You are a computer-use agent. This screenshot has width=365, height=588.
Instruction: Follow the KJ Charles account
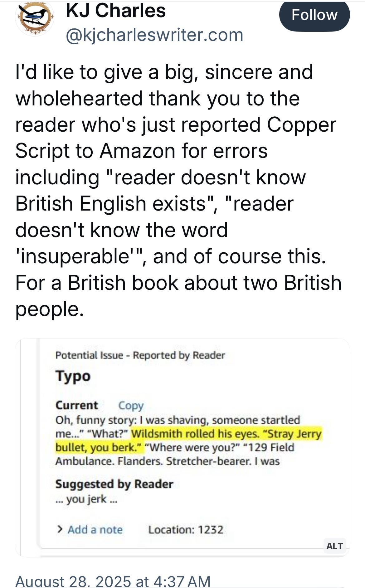point(314,15)
